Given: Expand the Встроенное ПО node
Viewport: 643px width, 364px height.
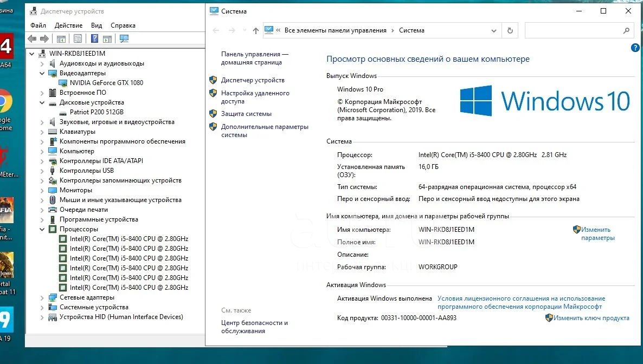Looking at the screenshot, I should click(x=42, y=93).
